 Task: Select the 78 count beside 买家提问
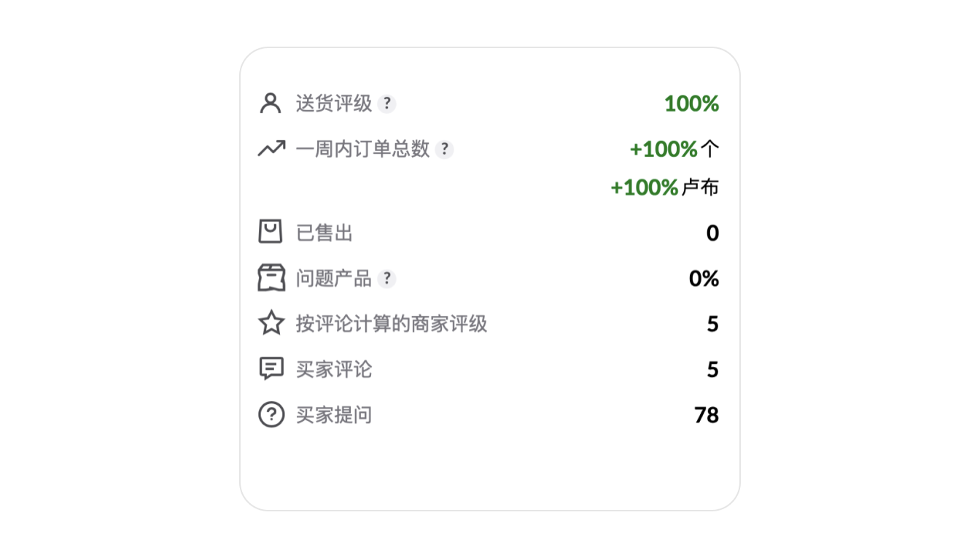[x=704, y=414]
